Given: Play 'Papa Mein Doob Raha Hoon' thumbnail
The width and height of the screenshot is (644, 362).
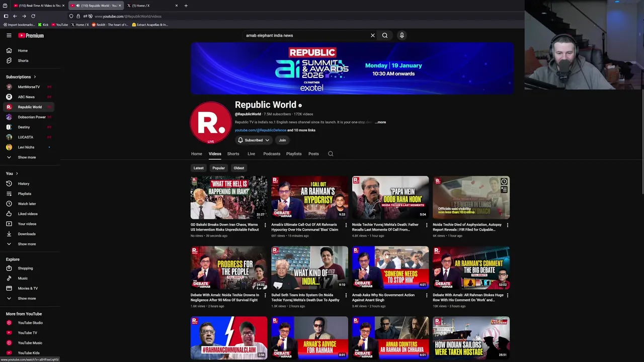Looking at the screenshot, I should [390, 197].
